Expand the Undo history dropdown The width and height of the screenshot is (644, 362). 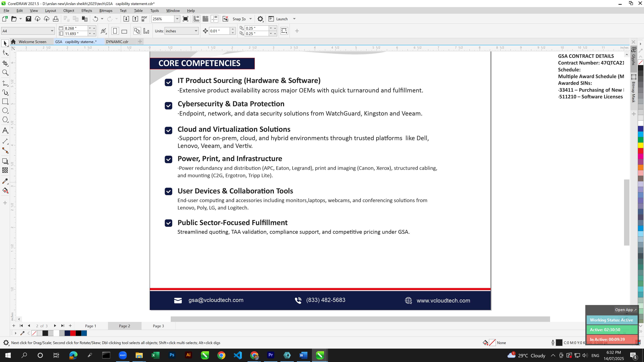pos(102,19)
